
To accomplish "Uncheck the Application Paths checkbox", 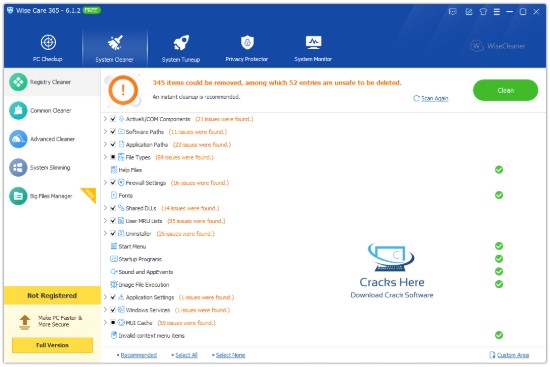I will click(x=113, y=144).
